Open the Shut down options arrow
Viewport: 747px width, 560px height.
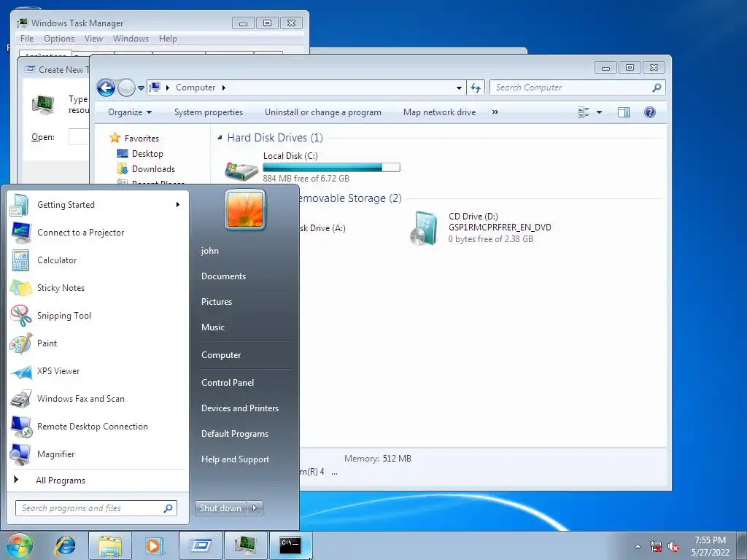(x=255, y=508)
